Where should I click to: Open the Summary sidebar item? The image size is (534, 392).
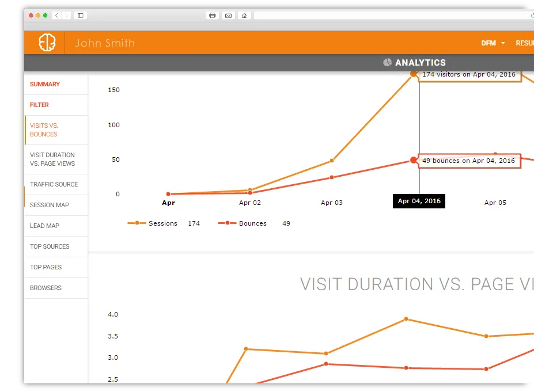click(x=56, y=84)
